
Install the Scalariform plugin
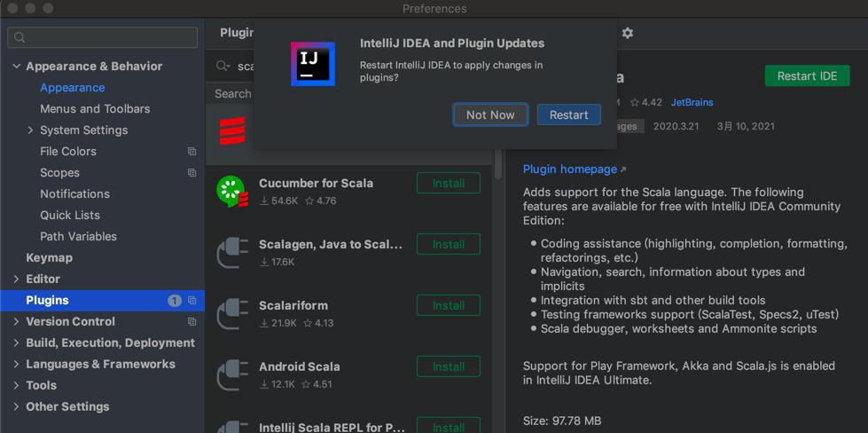click(449, 305)
